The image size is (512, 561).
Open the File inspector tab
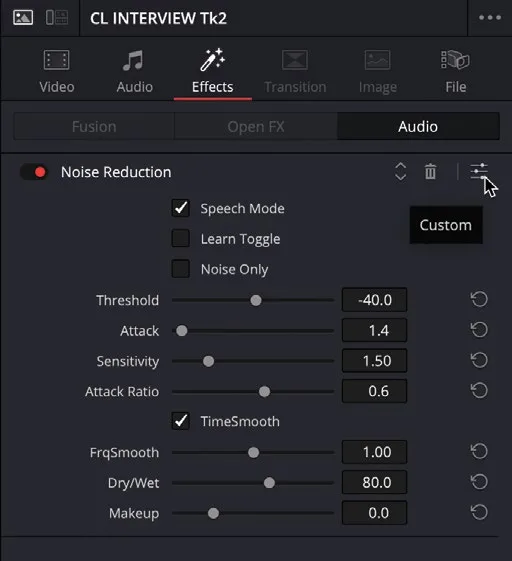pos(455,72)
